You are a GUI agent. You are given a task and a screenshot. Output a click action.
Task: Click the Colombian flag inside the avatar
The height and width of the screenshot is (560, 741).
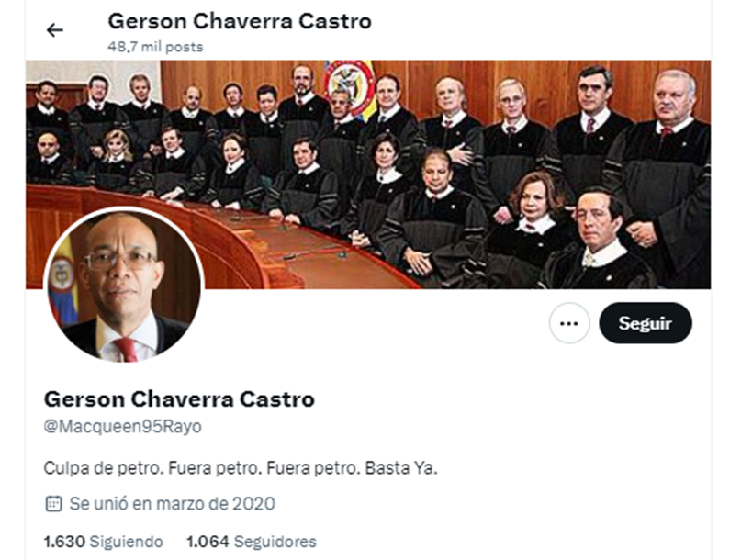pyautogui.click(x=62, y=284)
